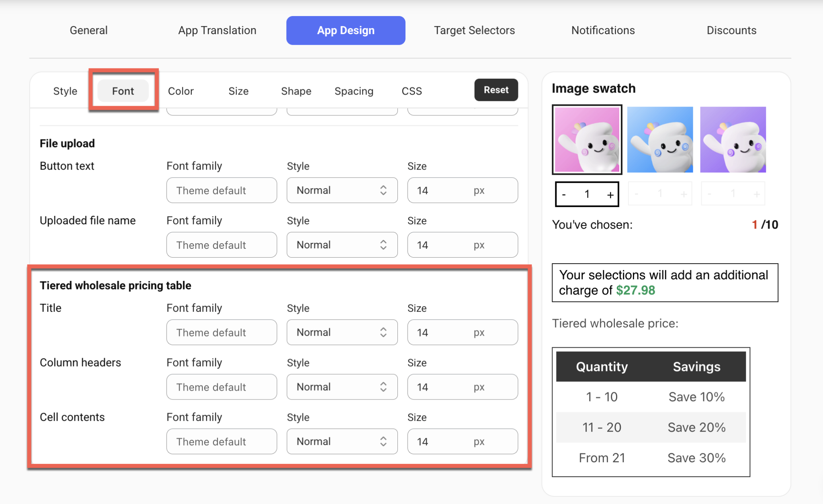Image resolution: width=823 pixels, height=504 pixels.
Task: Switch to the Spacing tab
Action: coord(354,91)
